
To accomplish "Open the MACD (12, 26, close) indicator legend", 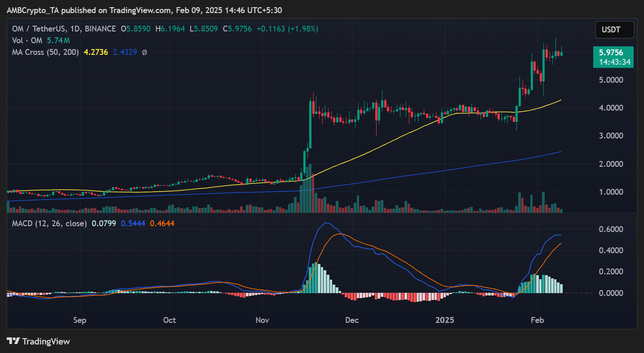I will tap(49, 223).
